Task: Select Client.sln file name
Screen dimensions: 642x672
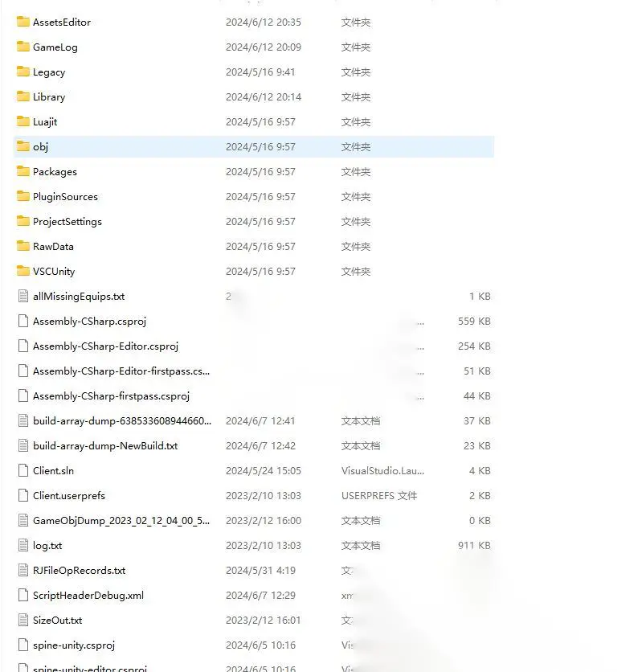Action: click(x=53, y=470)
